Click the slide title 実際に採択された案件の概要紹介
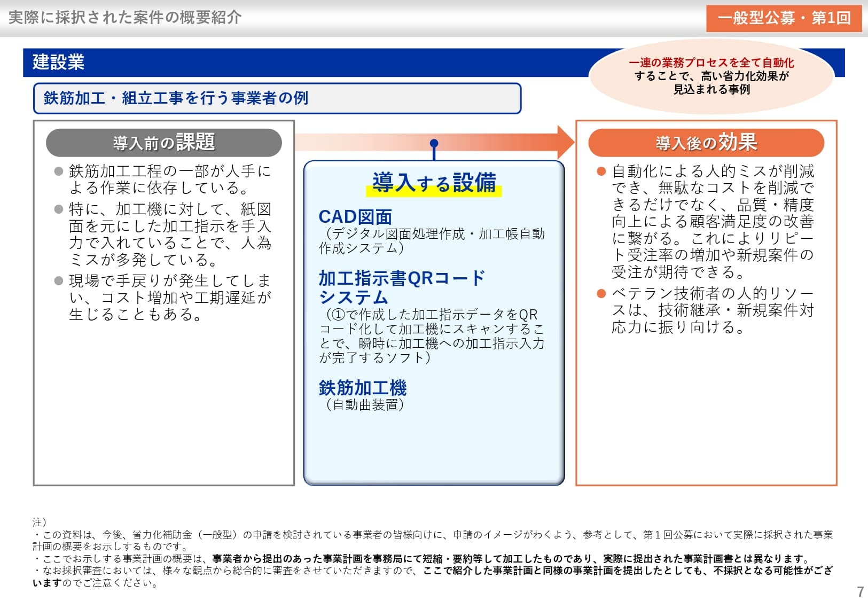Viewport: 868px width, 601px height. (x=125, y=18)
